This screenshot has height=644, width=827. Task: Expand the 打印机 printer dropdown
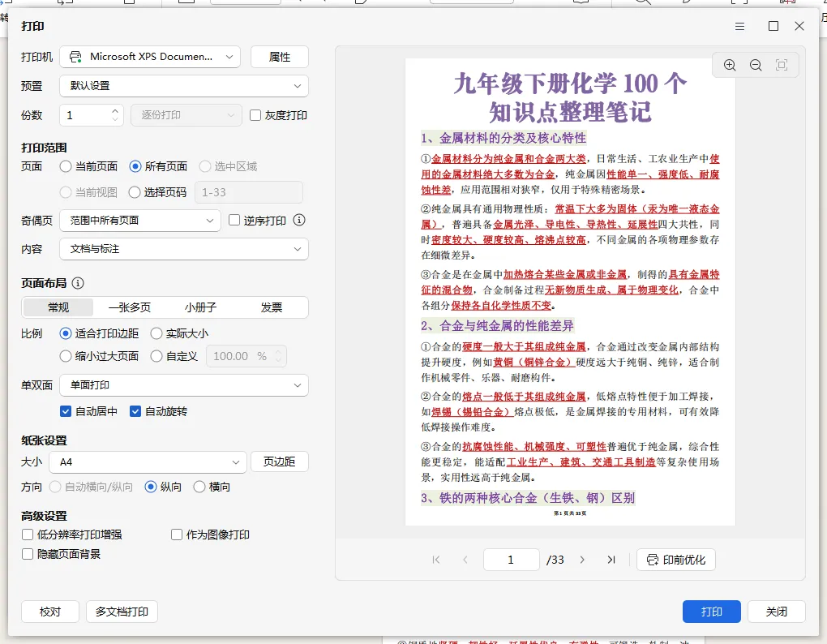point(150,57)
